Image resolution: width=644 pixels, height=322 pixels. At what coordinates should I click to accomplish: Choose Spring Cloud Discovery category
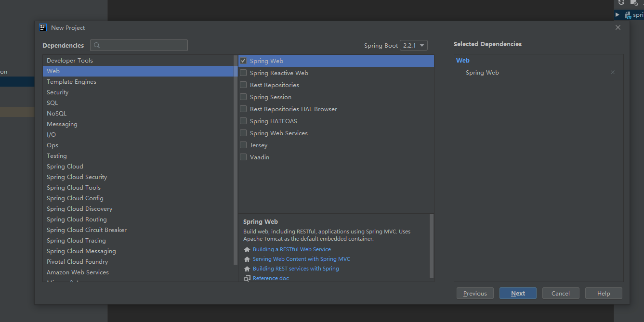138,209
